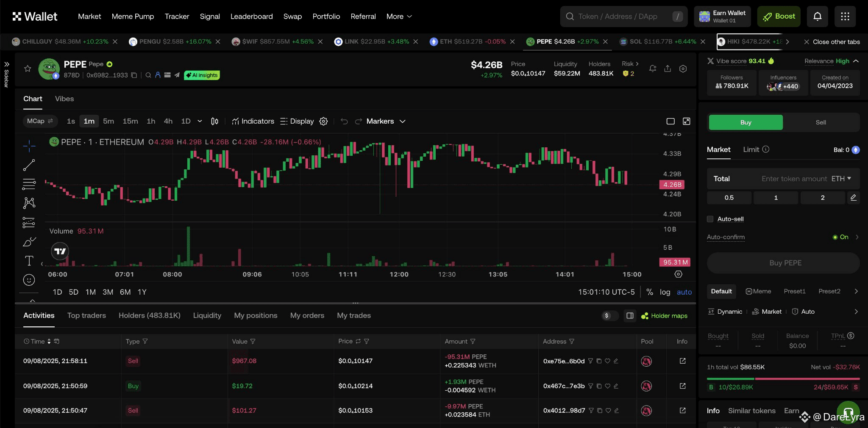
Task: Toggle split view layout in activities
Action: pos(630,316)
